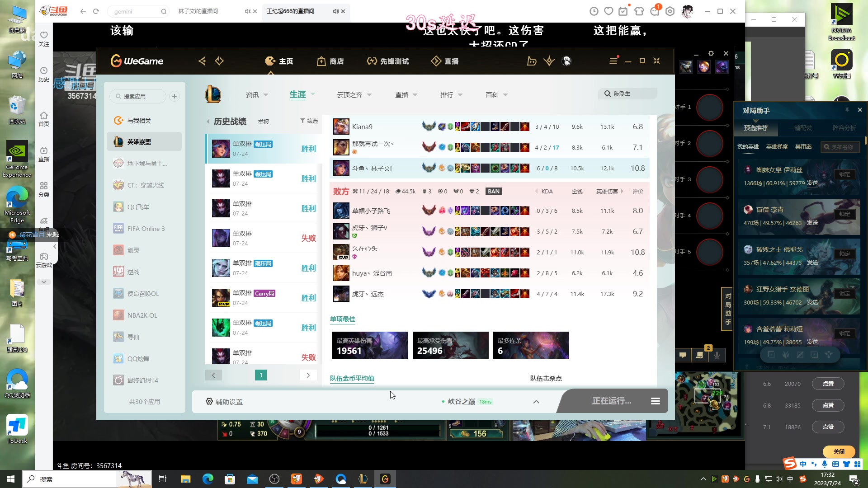Mute the 林子文 stream tab sound
868x488 pixels.
247,11
